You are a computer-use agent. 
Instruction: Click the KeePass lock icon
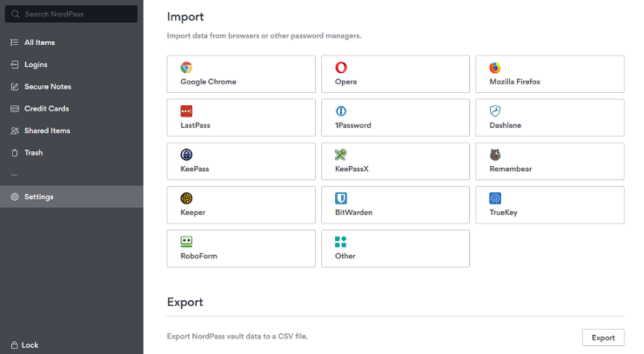click(x=186, y=155)
